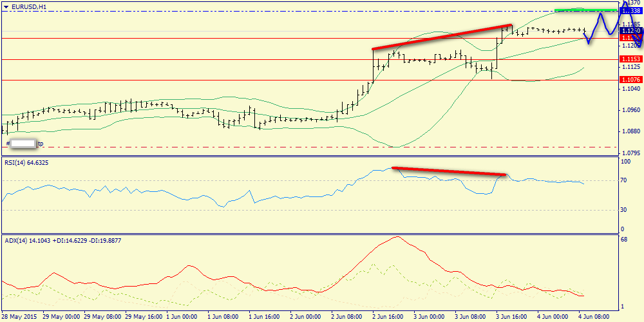
Task: Select the order 'tp' label above the red dashed line
Action: pos(41,144)
